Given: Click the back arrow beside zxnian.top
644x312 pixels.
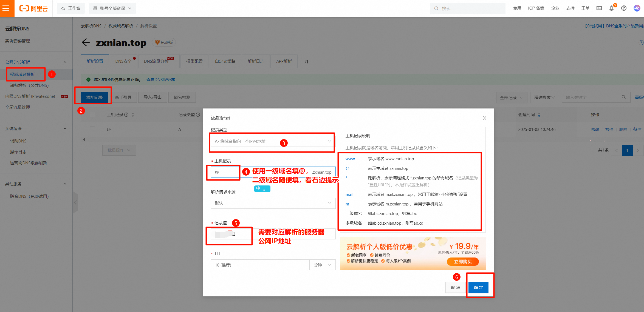Looking at the screenshot, I should click(86, 42).
